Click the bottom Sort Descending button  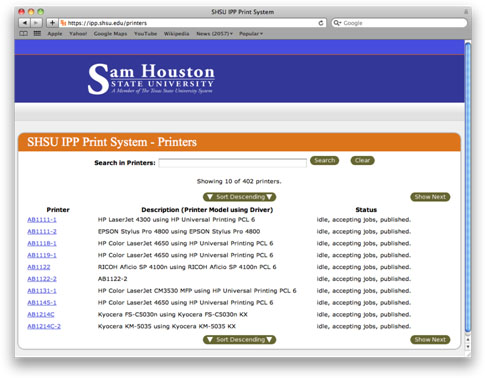pyautogui.click(x=239, y=340)
